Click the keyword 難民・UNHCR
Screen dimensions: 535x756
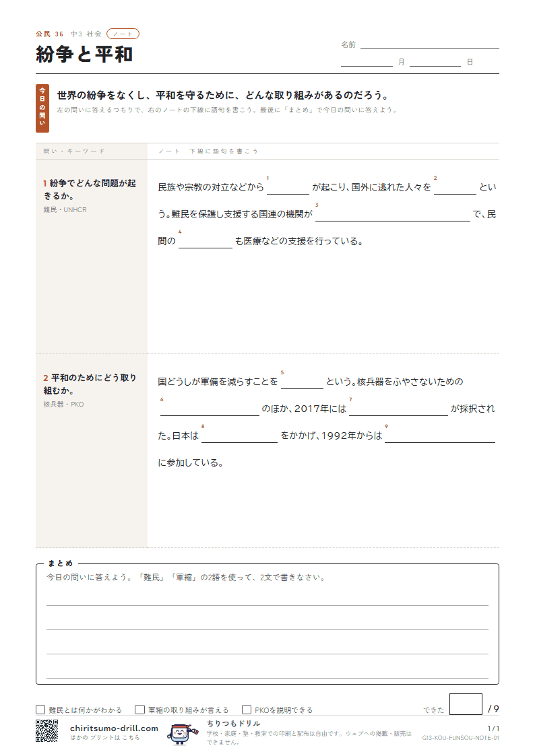point(65,210)
